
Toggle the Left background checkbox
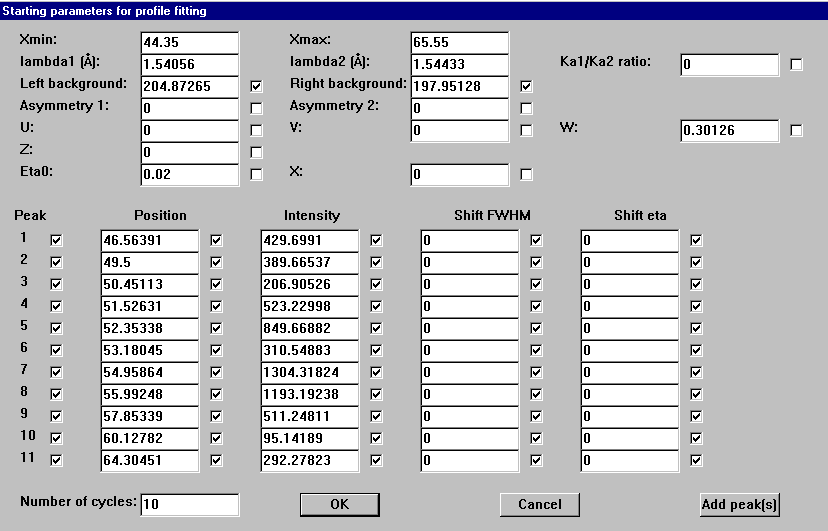[257, 87]
